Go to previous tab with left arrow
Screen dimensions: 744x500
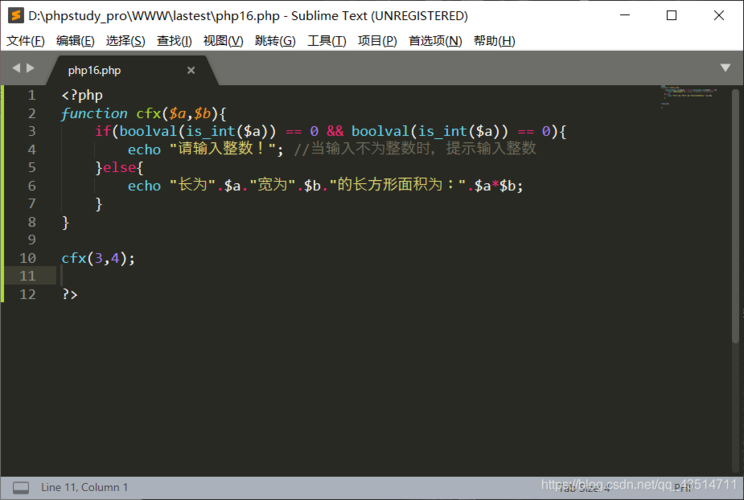[16, 68]
